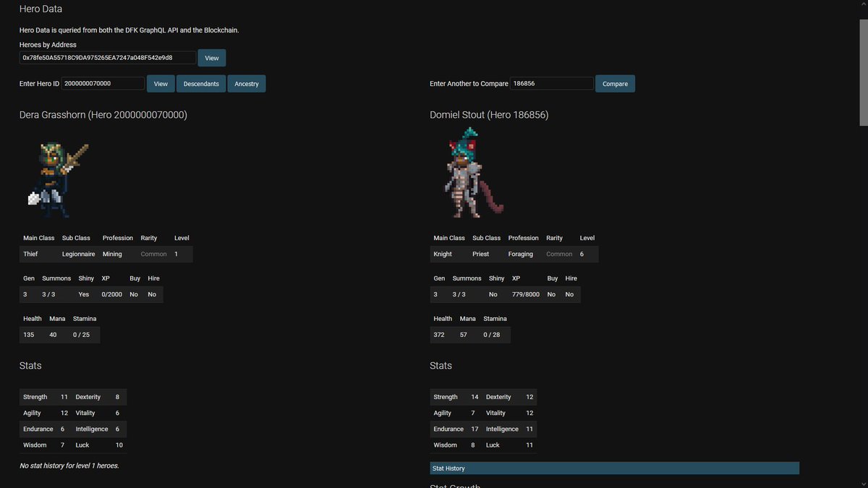Click the Thief main class cell
Viewport: 868px width, 488px height.
30,253
